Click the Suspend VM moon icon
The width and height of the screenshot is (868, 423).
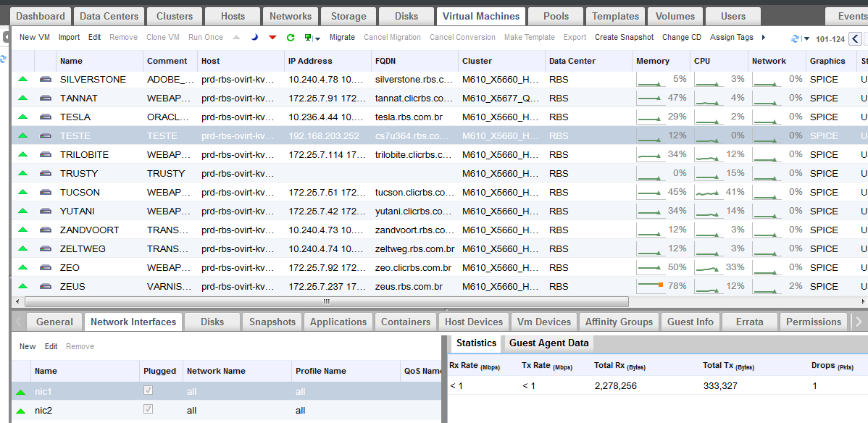254,37
